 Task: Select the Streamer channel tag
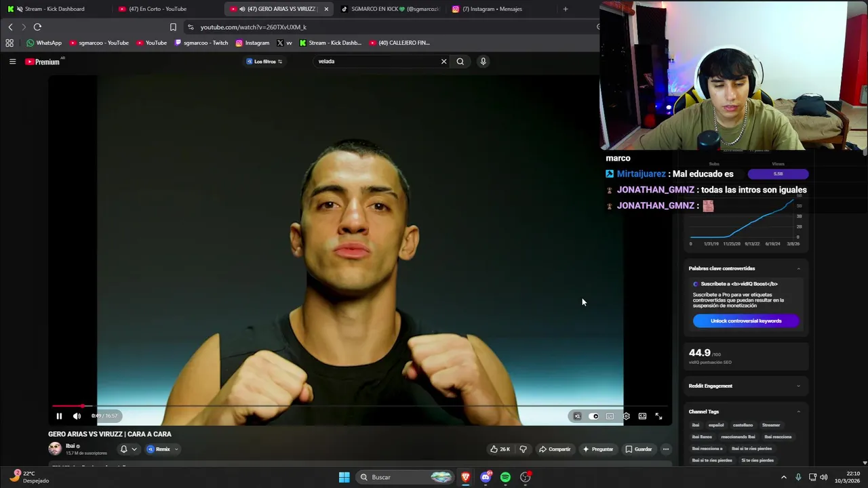[771, 425]
